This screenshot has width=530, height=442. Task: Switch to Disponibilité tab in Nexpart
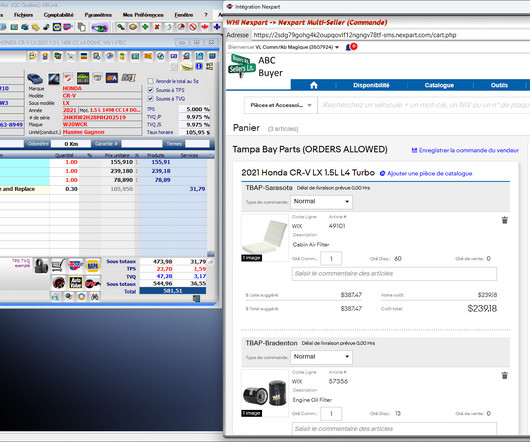[x=371, y=85]
